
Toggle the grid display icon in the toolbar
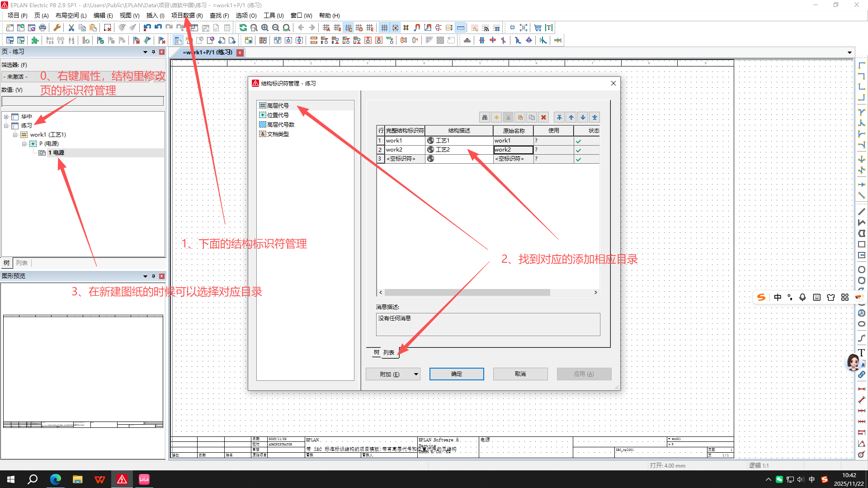tap(384, 28)
